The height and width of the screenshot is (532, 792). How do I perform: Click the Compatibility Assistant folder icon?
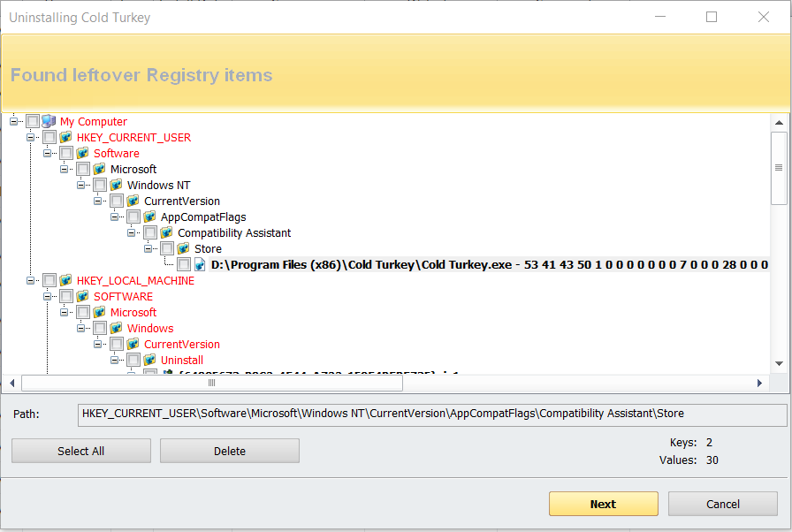166,232
